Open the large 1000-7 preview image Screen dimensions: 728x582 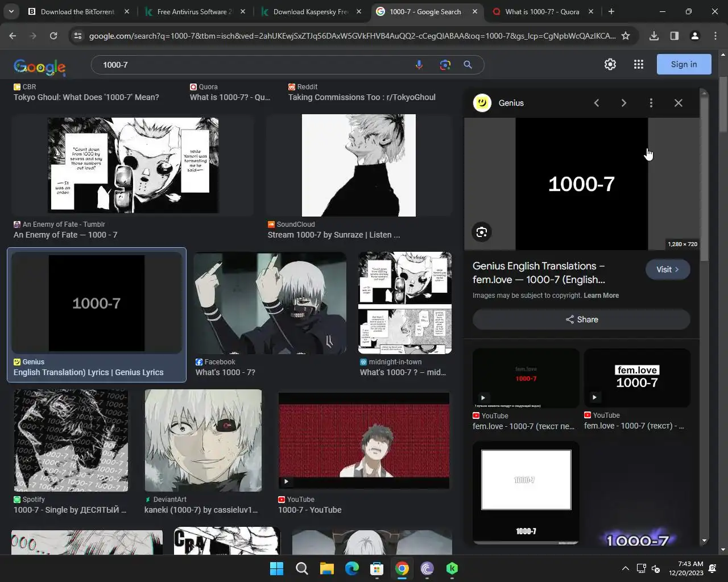pyautogui.click(x=581, y=184)
